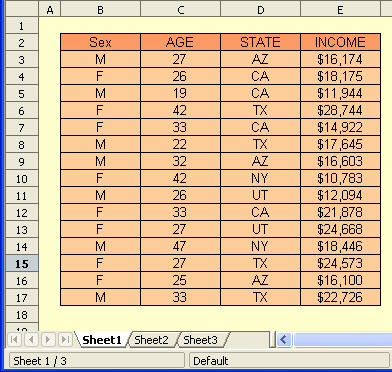Switch to the Sheet3 tab

(x=201, y=340)
